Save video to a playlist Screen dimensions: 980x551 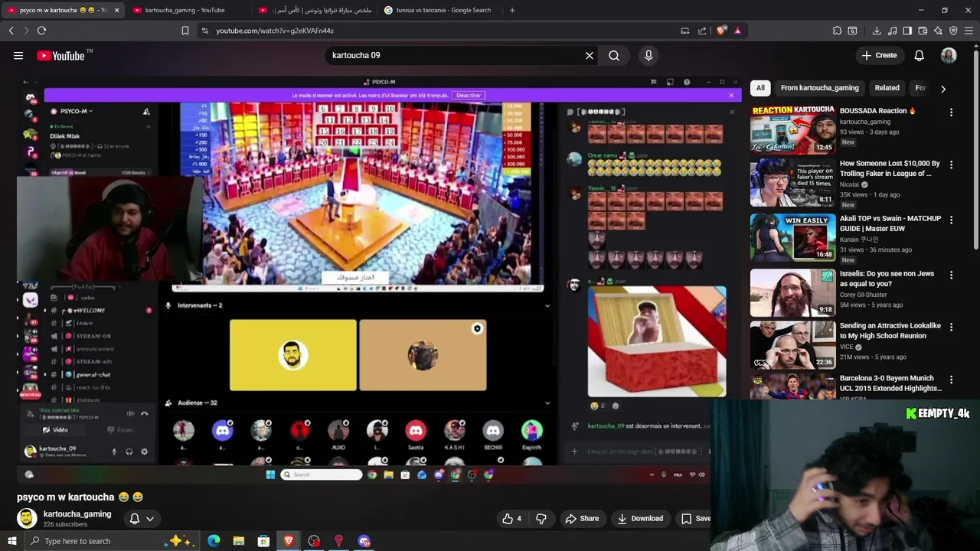click(695, 519)
